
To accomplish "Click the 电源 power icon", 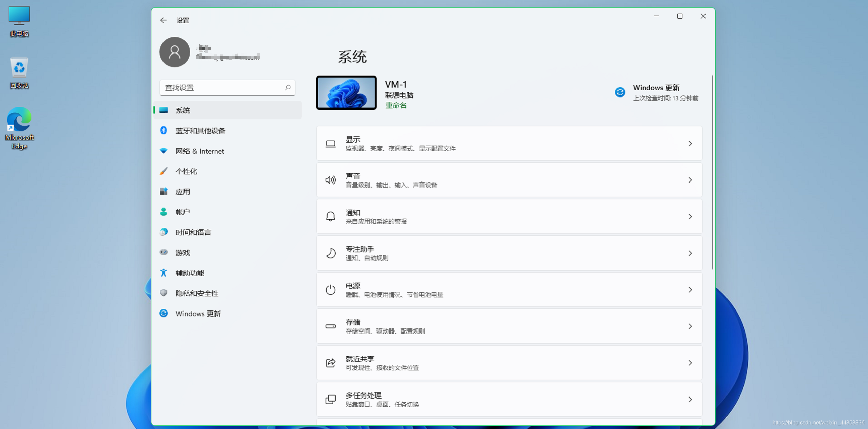I will tap(330, 290).
